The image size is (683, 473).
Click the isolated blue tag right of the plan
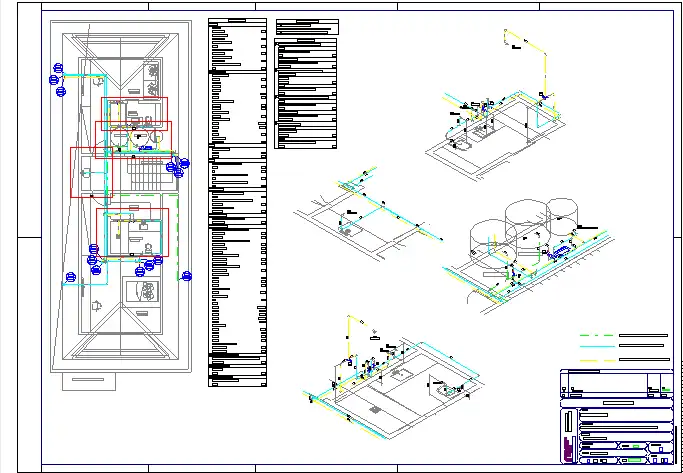[186, 277]
